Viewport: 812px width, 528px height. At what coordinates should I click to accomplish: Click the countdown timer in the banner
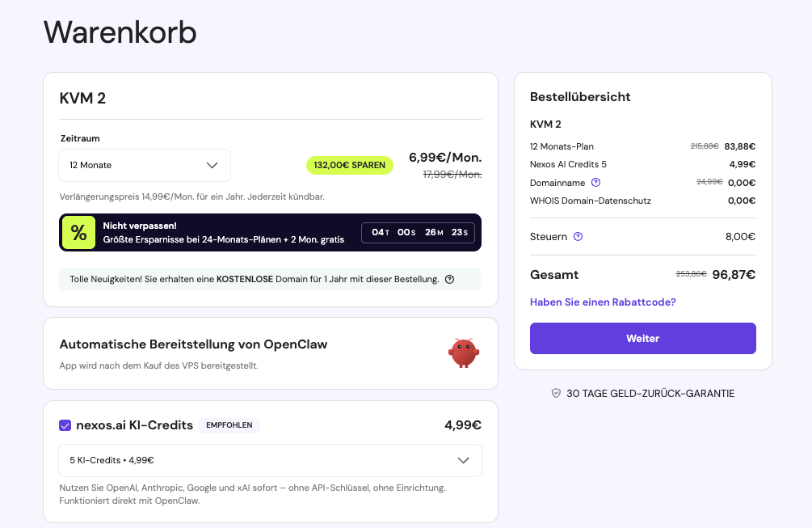(418, 232)
